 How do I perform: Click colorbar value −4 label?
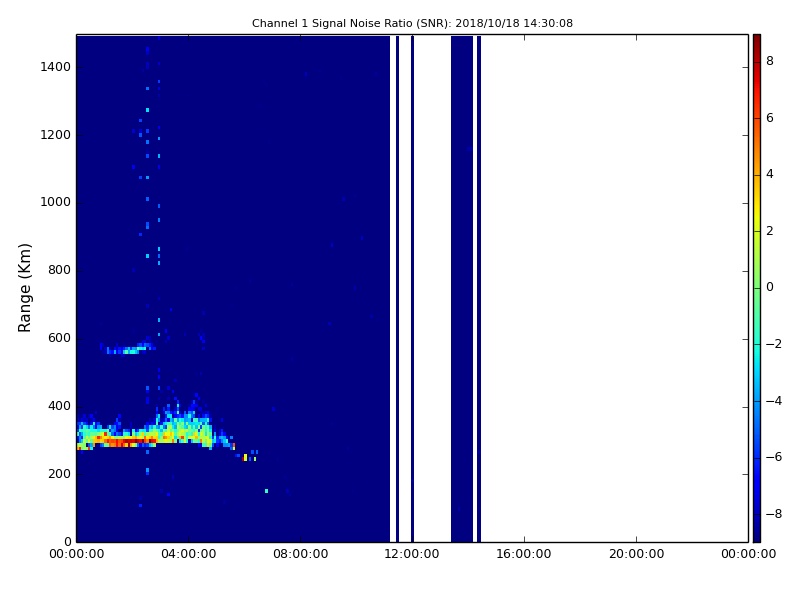coord(774,401)
